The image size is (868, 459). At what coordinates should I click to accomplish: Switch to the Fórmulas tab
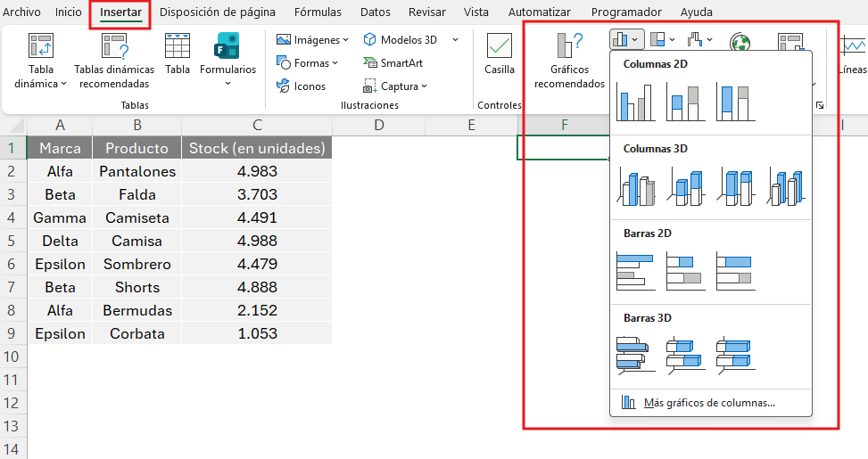pos(318,12)
